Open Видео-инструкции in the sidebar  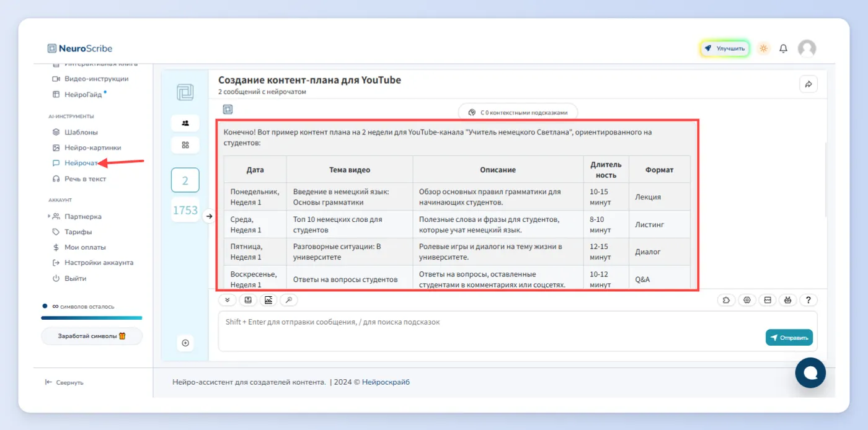91,79
